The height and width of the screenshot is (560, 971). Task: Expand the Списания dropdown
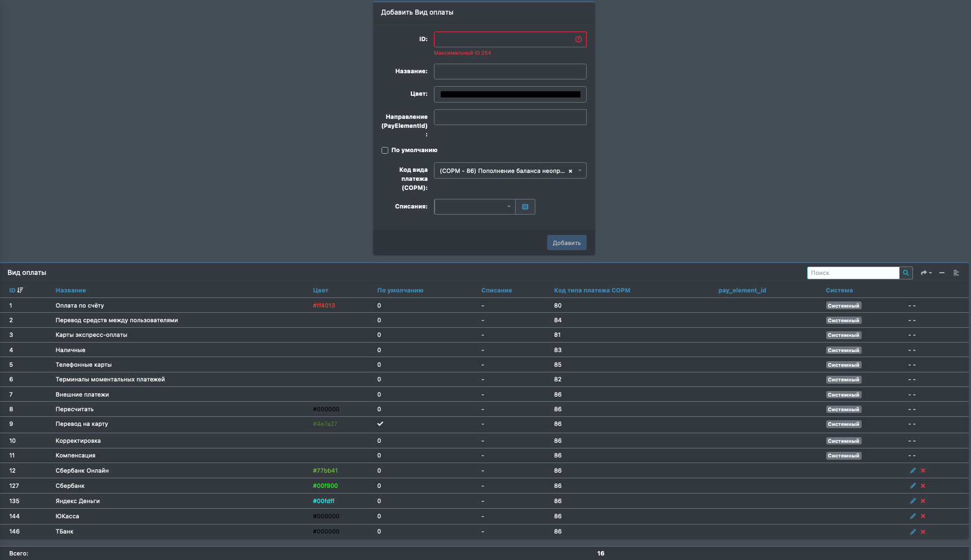[x=475, y=207]
